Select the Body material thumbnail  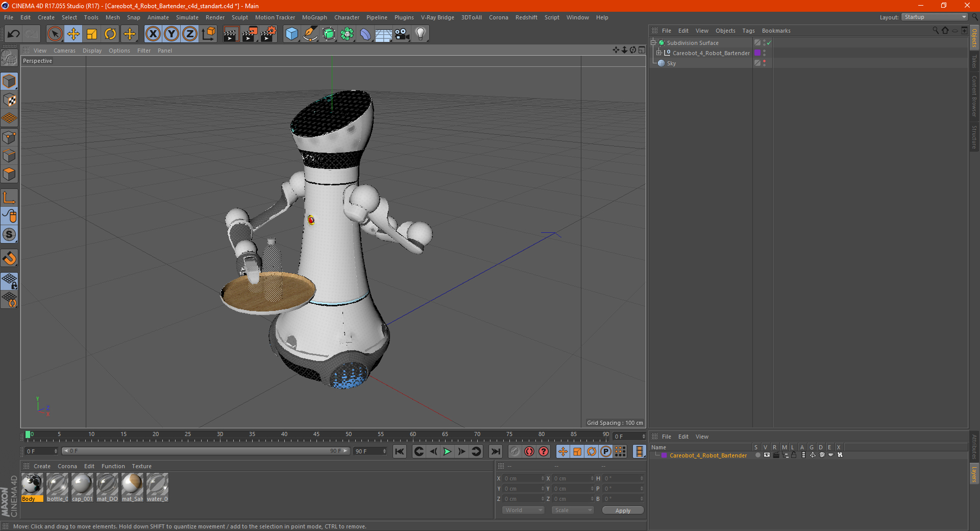pos(32,487)
